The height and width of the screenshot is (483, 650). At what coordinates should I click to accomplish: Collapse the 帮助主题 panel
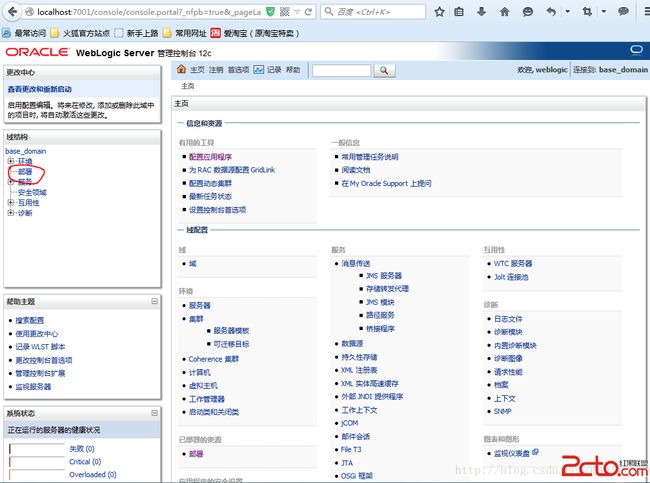pos(154,301)
